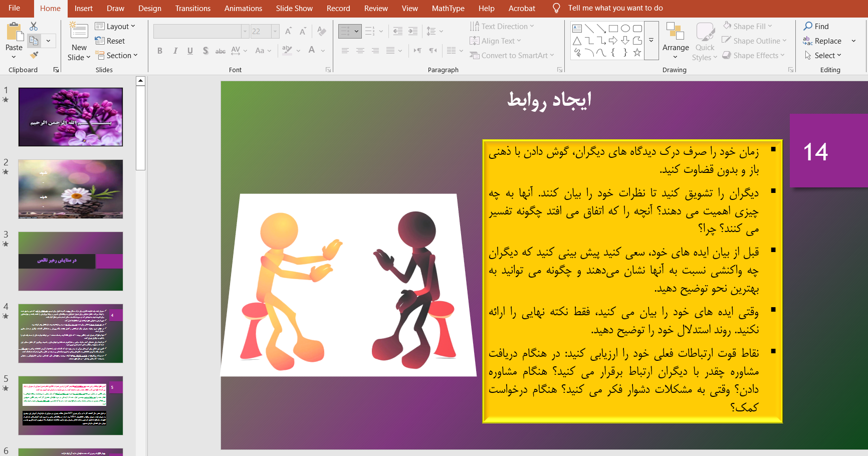
Task: Open the Slide Show tab
Action: coord(294,9)
